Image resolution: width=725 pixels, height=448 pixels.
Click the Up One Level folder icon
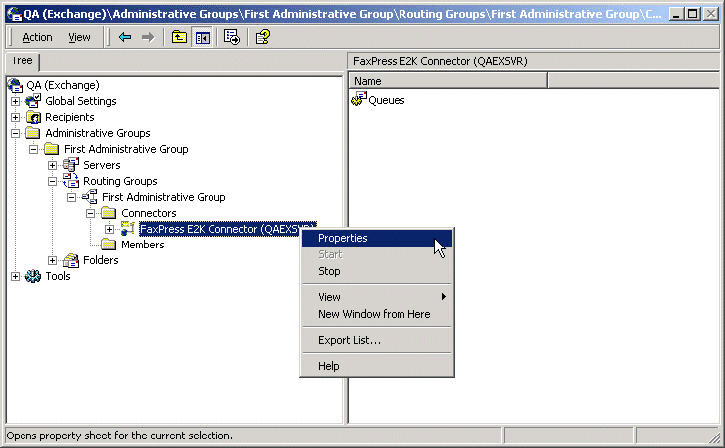179,37
